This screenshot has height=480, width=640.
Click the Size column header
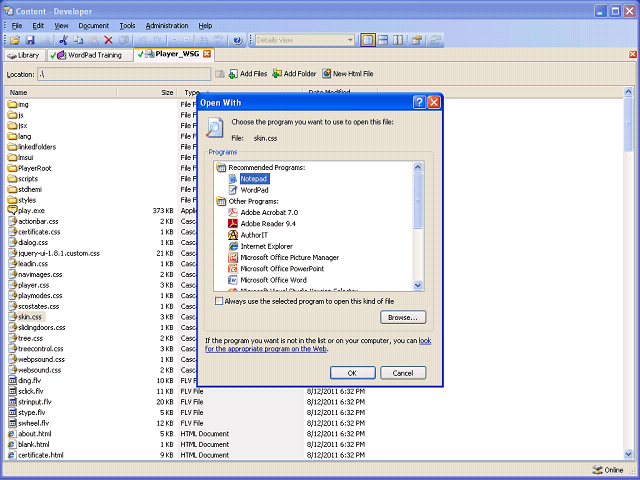(x=147, y=93)
